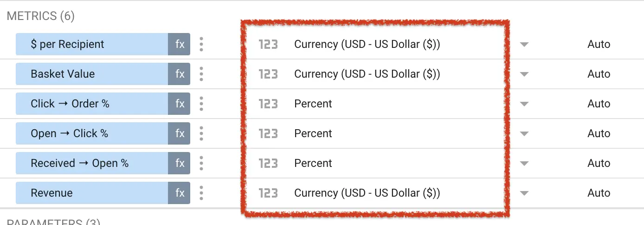Open more options menu for $ per Recipient
The width and height of the screenshot is (644, 225).
pos(201,44)
